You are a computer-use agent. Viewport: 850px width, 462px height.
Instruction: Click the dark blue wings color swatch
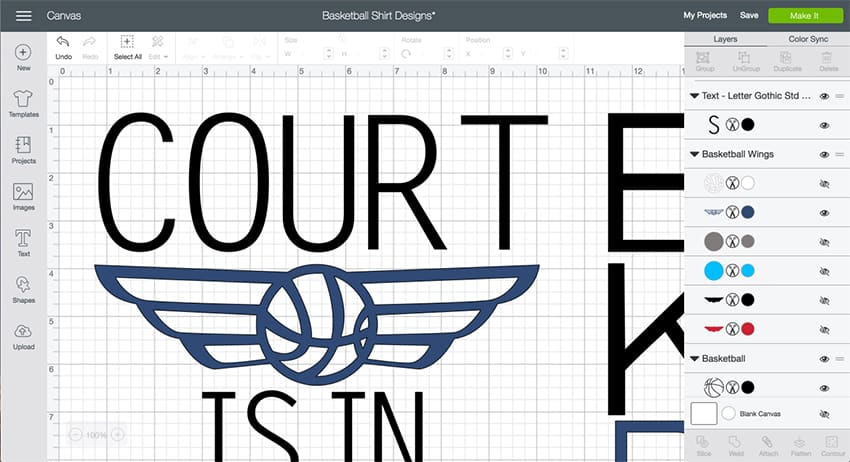point(748,212)
